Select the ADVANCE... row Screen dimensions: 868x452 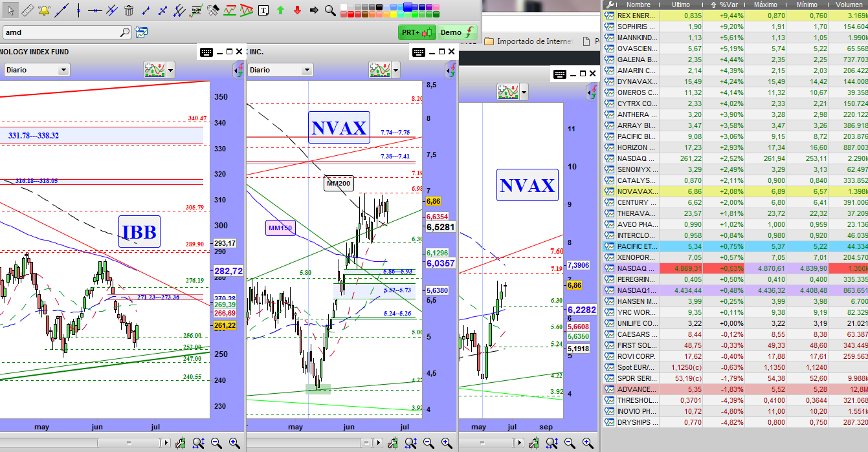click(735, 389)
